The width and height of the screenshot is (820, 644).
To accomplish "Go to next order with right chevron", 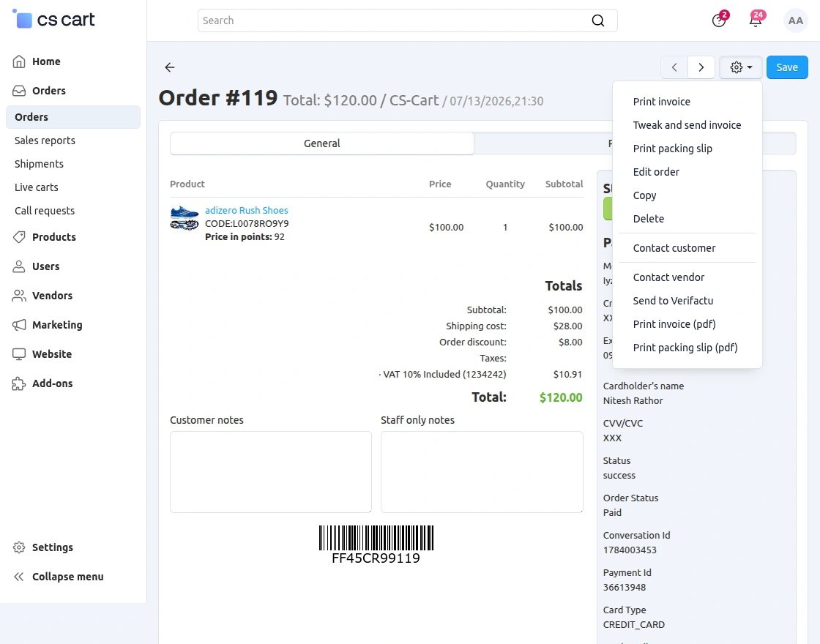I will click(701, 67).
